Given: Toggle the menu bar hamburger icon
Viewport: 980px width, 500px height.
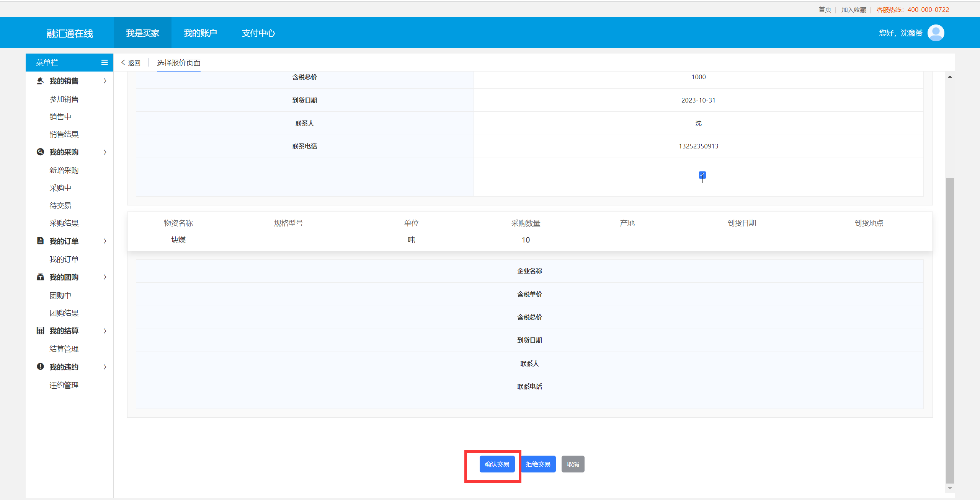Looking at the screenshot, I should pyautogui.click(x=104, y=62).
